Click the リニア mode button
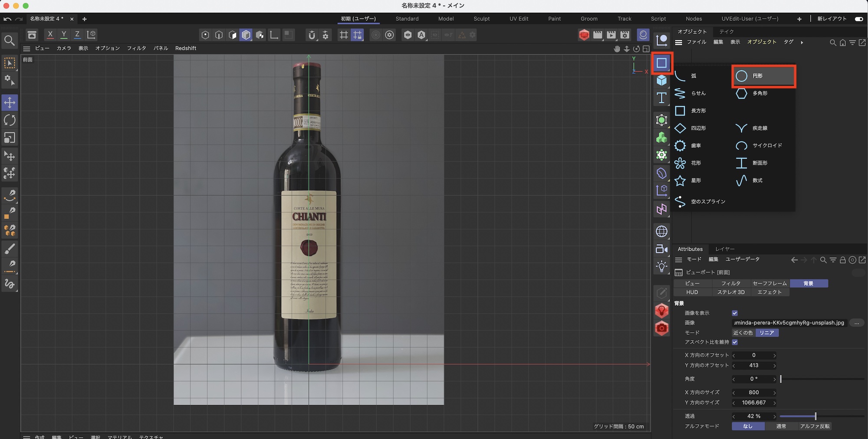The height and width of the screenshot is (439, 868). [767, 333]
